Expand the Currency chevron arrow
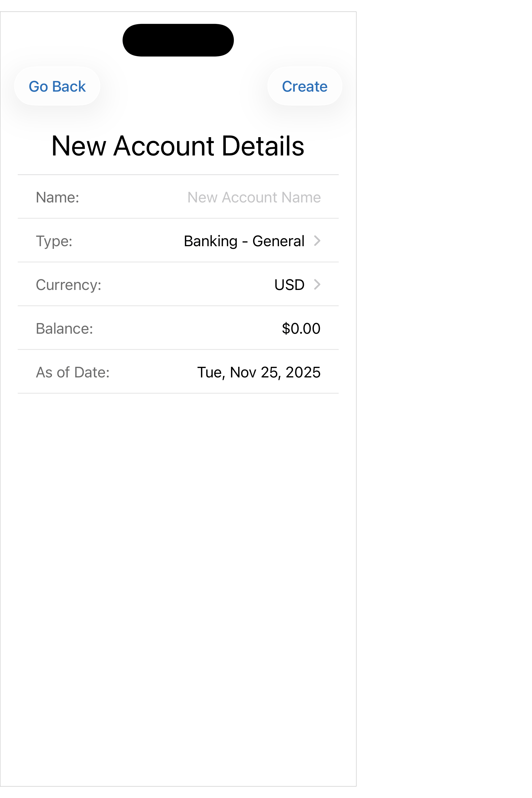 point(317,284)
